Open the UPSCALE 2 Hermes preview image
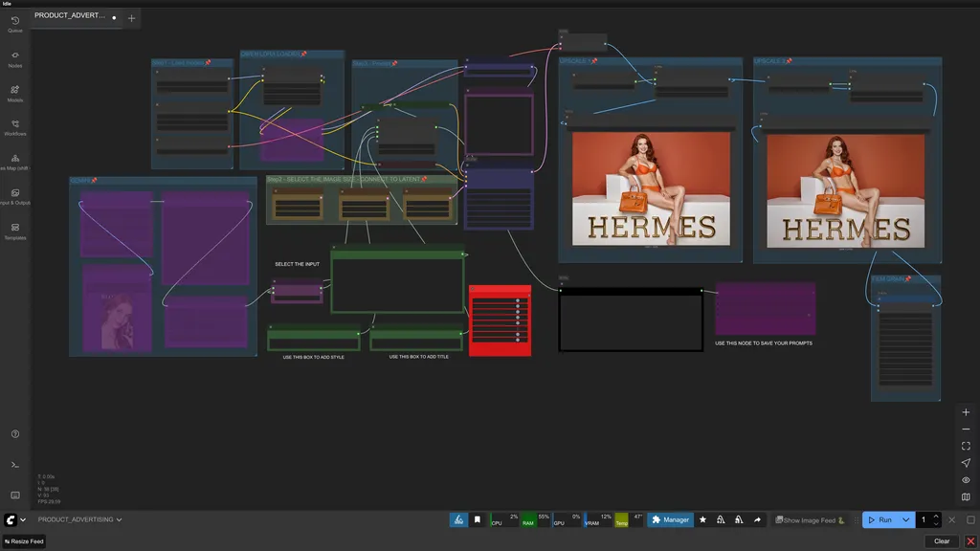Image resolution: width=980 pixels, height=551 pixels. coord(846,191)
